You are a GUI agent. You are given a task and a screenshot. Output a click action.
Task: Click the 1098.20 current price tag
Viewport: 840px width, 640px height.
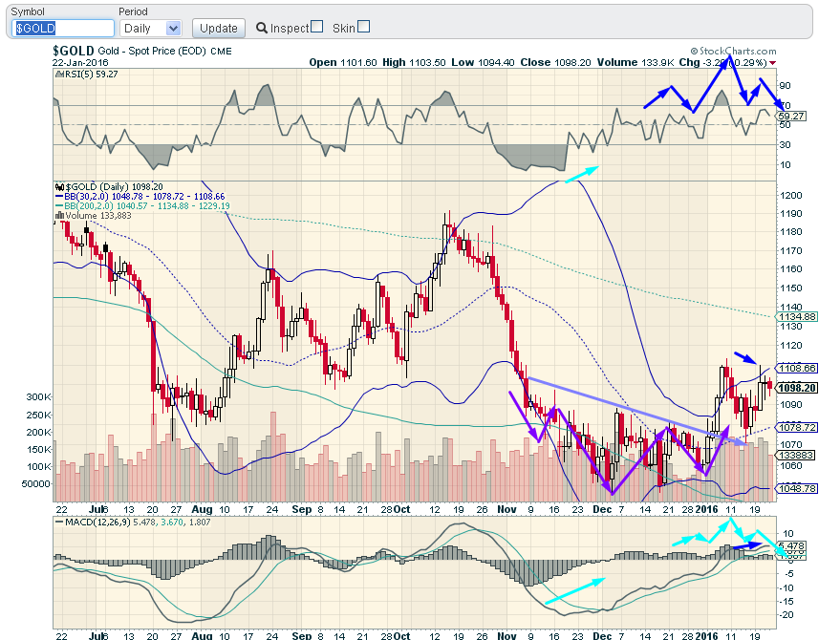(x=798, y=388)
